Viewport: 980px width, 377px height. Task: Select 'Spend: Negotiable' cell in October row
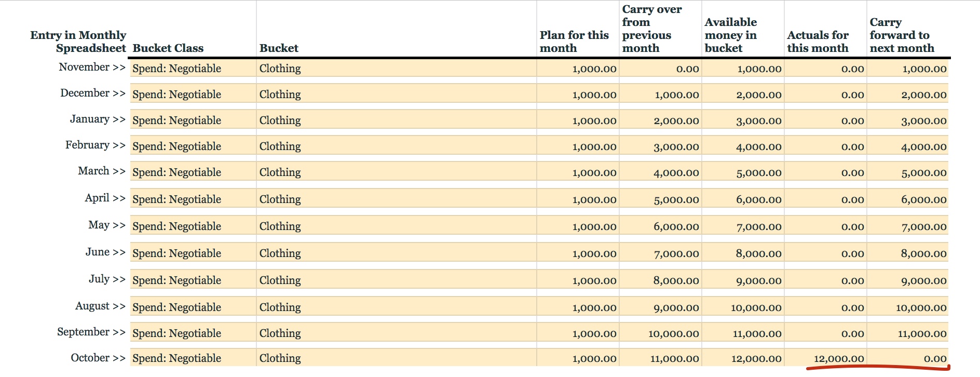click(x=193, y=358)
